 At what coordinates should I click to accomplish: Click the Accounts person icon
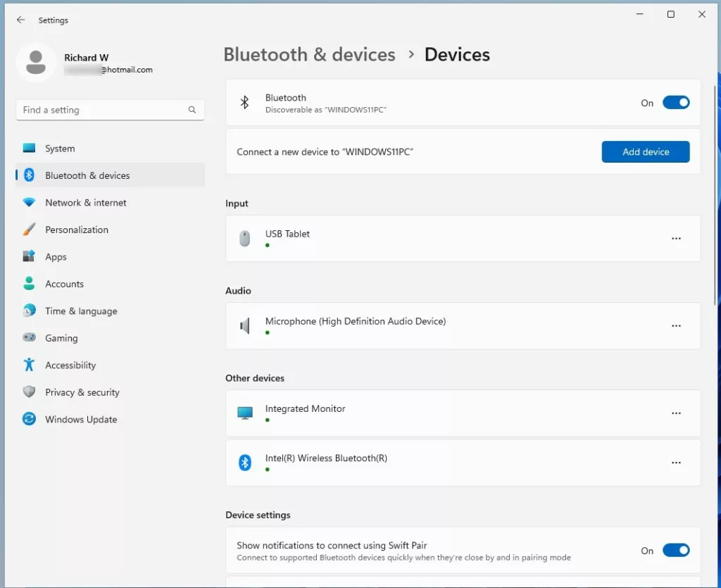(x=29, y=283)
